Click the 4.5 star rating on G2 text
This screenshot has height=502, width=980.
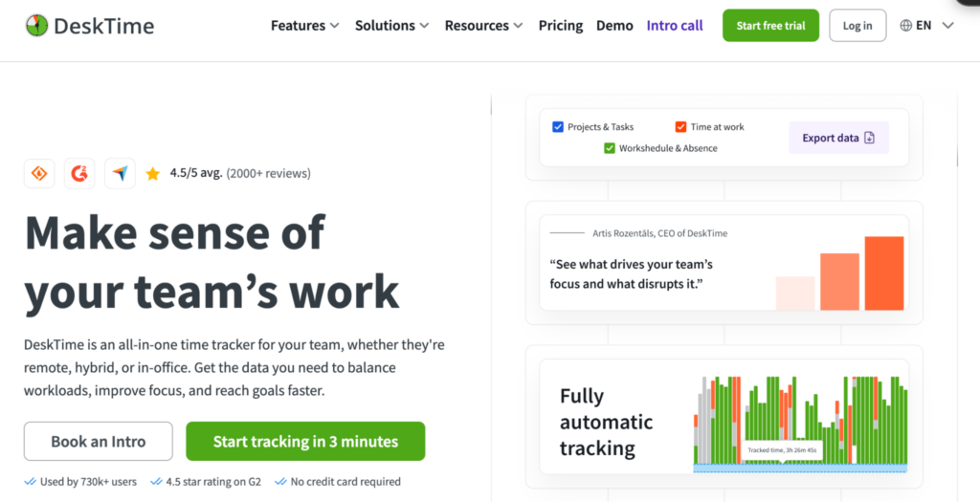213,482
